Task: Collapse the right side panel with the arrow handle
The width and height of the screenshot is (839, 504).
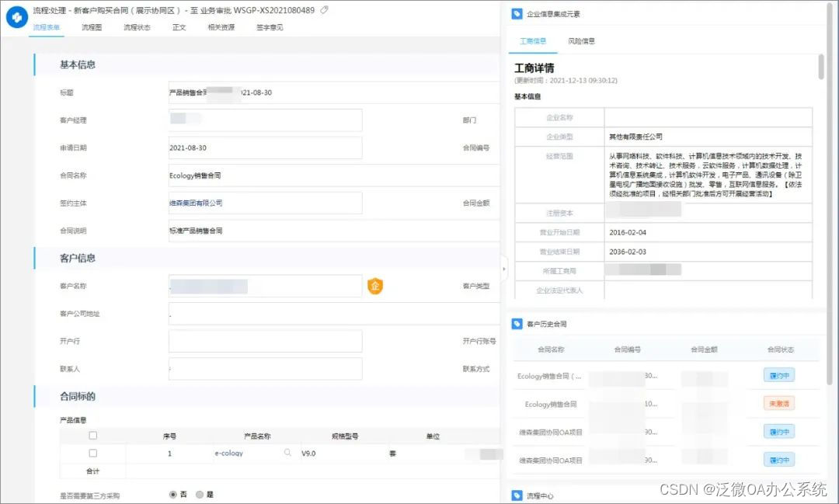Action: [503, 269]
